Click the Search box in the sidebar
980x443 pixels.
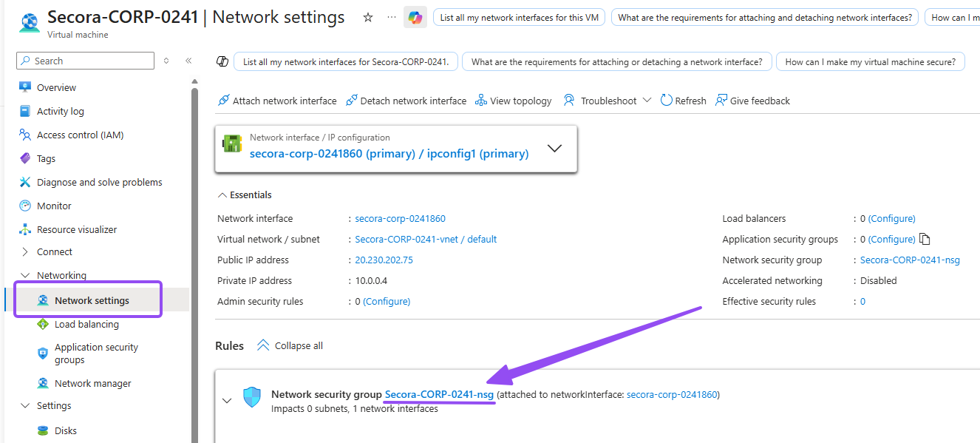84,61
